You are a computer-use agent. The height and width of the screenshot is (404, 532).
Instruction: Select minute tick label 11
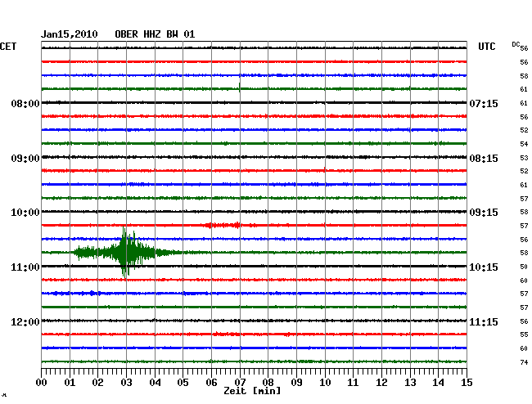354,383
